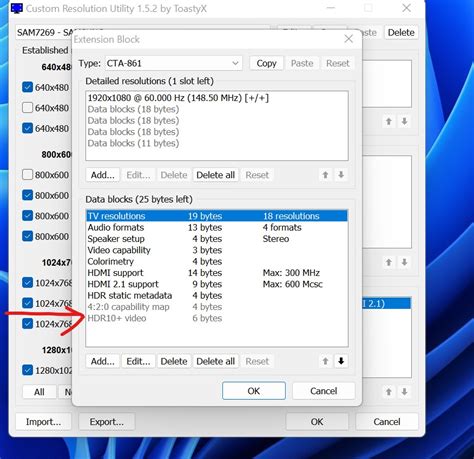This screenshot has width=474, height=459.
Task: Select TV resolutions data block row
Action: point(217,216)
